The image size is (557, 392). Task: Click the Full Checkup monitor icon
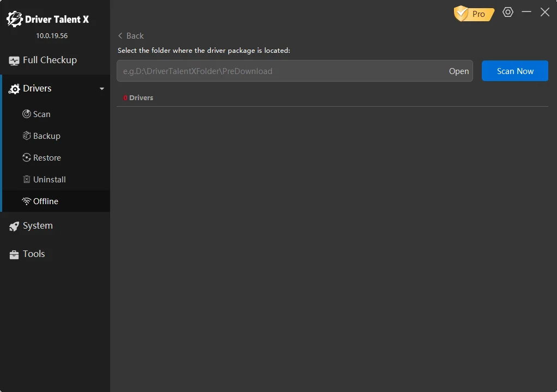pyautogui.click(x=14, y=60)
